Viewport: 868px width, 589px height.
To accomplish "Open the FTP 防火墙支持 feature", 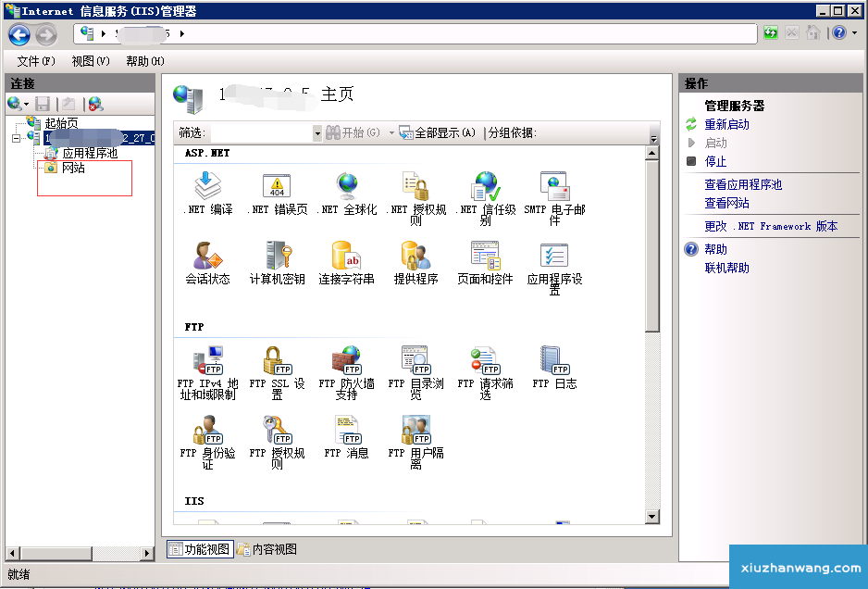I will (346, 371).
